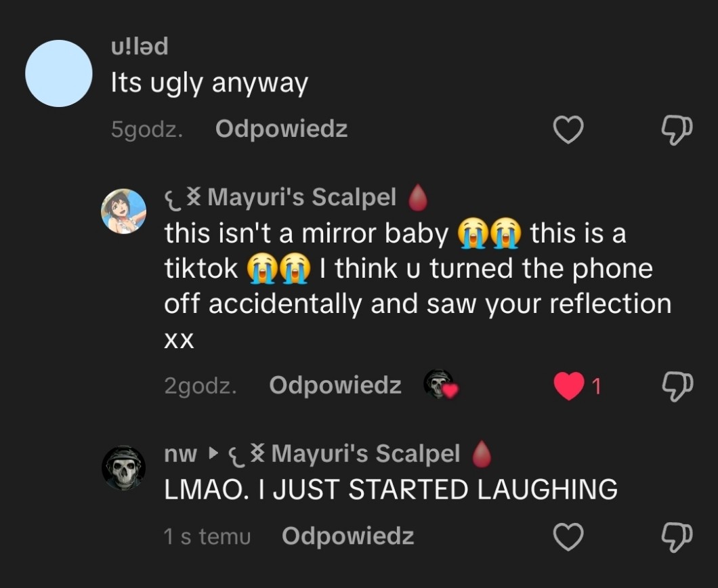Image resolution: width=718 pixels, height=588 pixels.
Task: Tap Mayuri's Scalpel username above the mirror reply
Action: coord(301,197)
